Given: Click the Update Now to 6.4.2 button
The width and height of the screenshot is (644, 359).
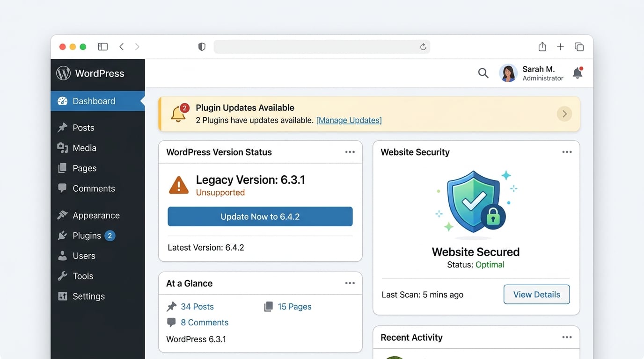Looking at the screenshot, I should (260, 216).
